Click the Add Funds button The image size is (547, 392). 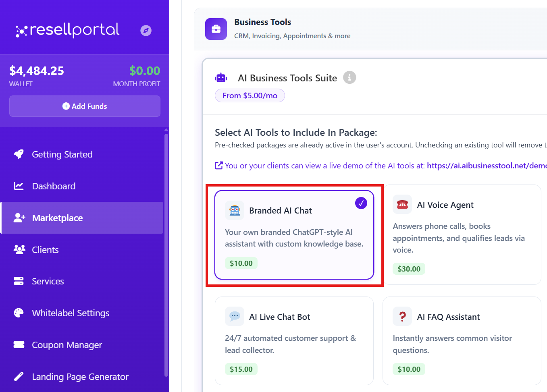[85, 106]
